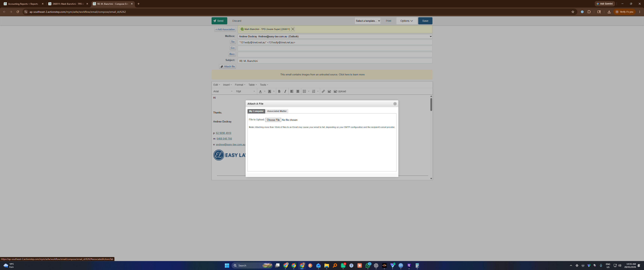Screen dimensions: 644x270
Task: Open the Calculator app from the taskbar
Action: [x=417, y=265]
